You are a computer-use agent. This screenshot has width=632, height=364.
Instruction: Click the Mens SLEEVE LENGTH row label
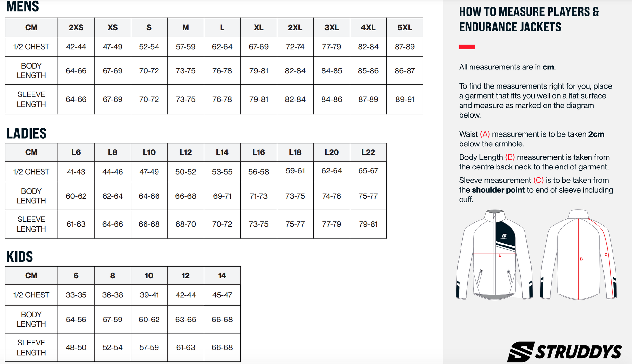31,99
